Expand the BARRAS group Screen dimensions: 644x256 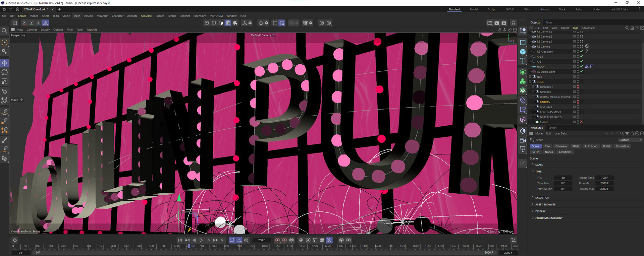pos(533,102)
